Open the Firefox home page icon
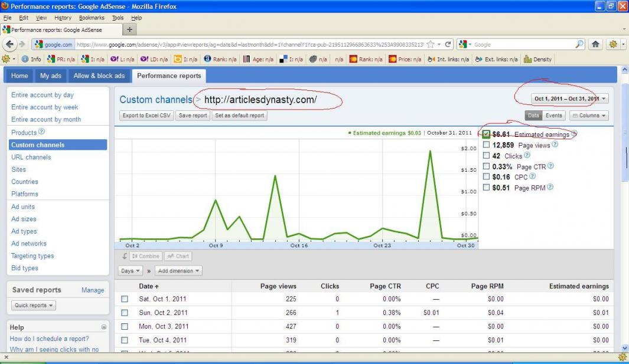The width and height of the screenshot is (629, 364). click(595, 44)
